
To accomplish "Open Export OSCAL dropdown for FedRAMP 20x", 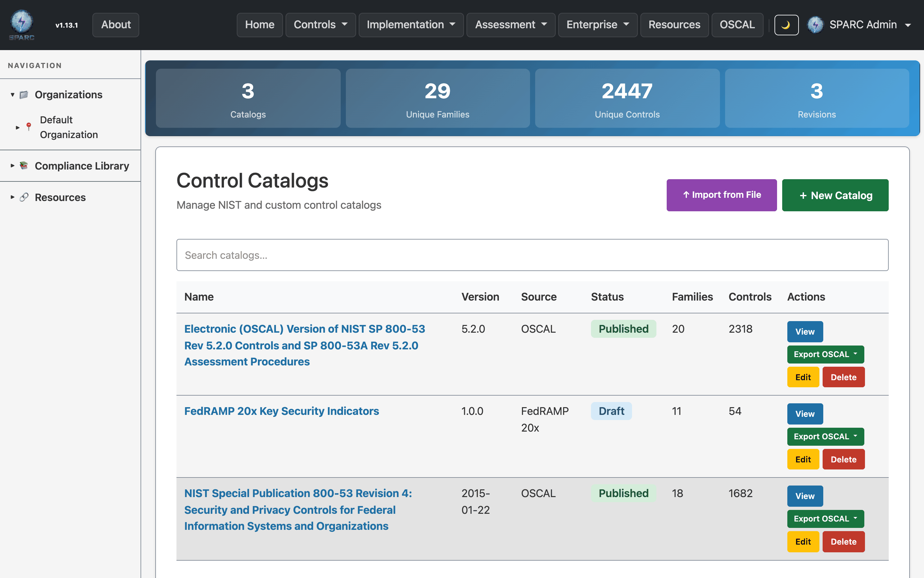I will point(826,437).
